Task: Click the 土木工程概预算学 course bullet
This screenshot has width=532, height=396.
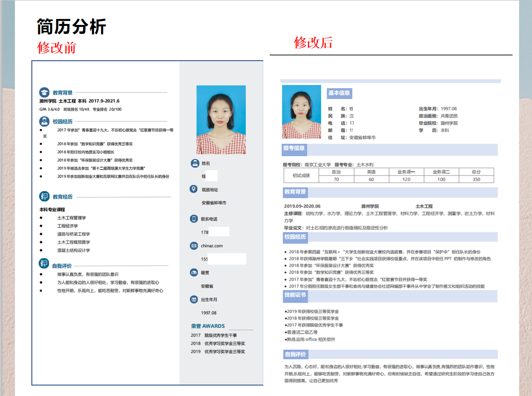Action: [74, 242]
